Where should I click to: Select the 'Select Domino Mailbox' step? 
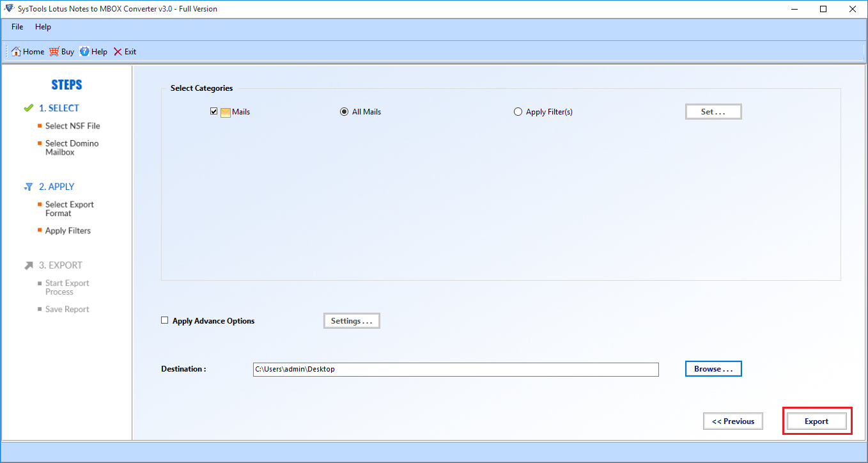click(72, 148)
